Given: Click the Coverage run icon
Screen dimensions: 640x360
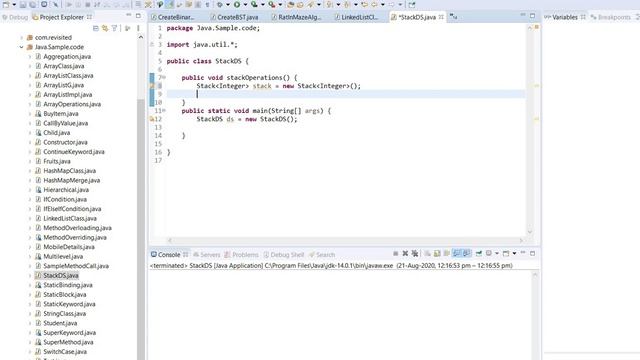Looking at the screenshot, I should click(254, 4).
